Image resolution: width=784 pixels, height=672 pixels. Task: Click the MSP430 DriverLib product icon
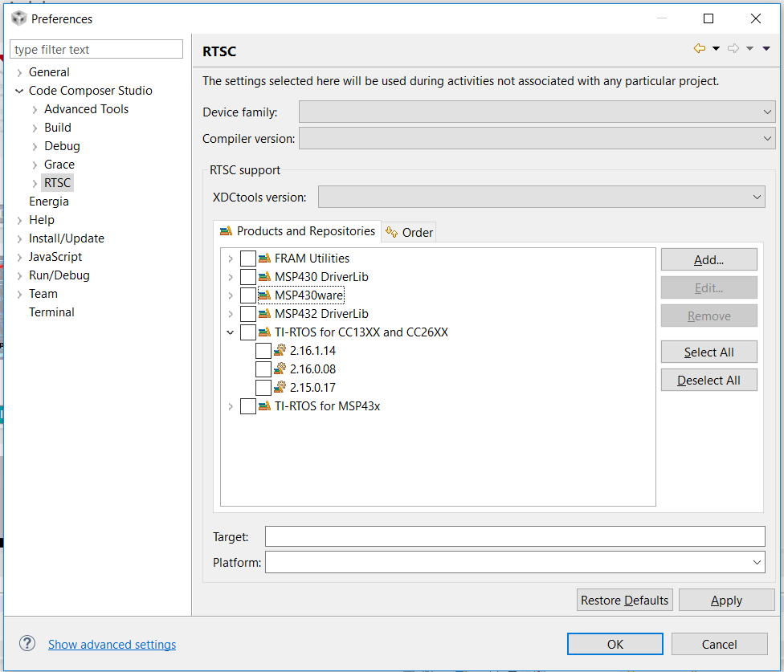click(x=264, y=277)
